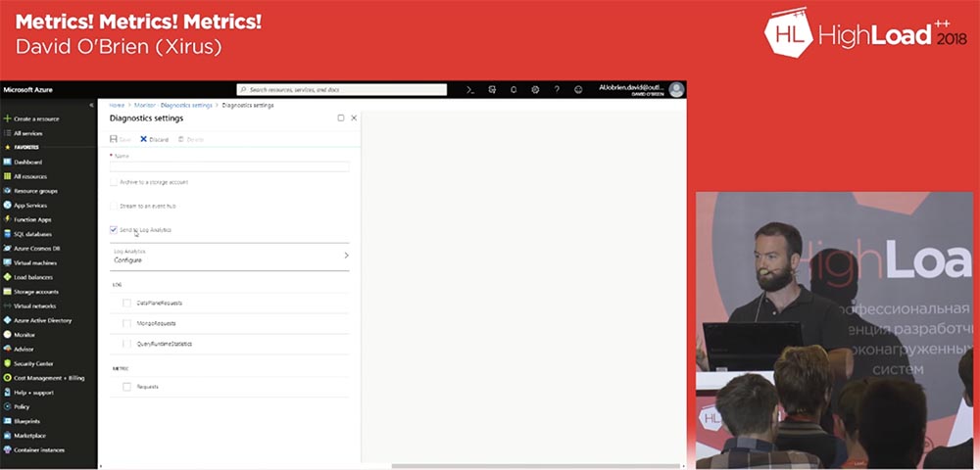Go to Monitor - Diagnostics settings breadcrumb

(x=173, y=106)
